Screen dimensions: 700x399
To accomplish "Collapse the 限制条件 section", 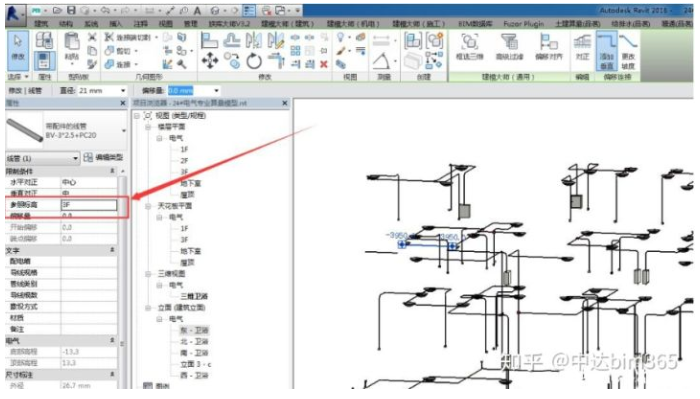I will [112, 171].
